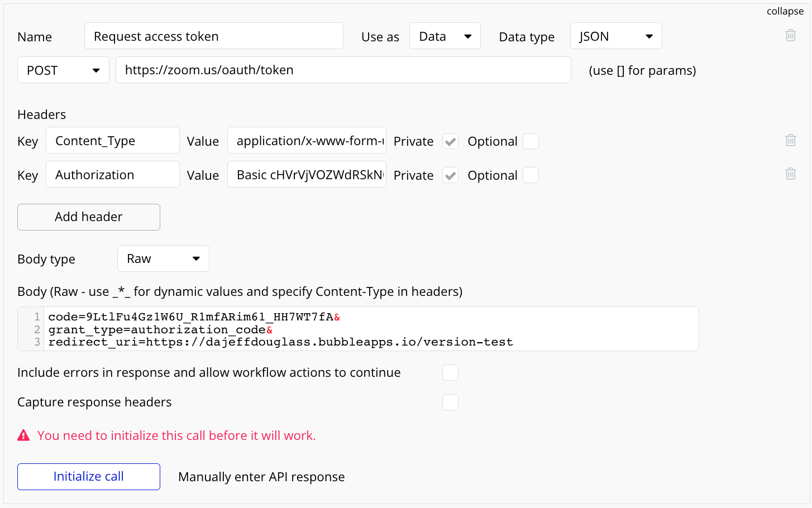Viewport: 812px width, 508px height.
Task: Click the Add header button
Action: click(89, 217)
